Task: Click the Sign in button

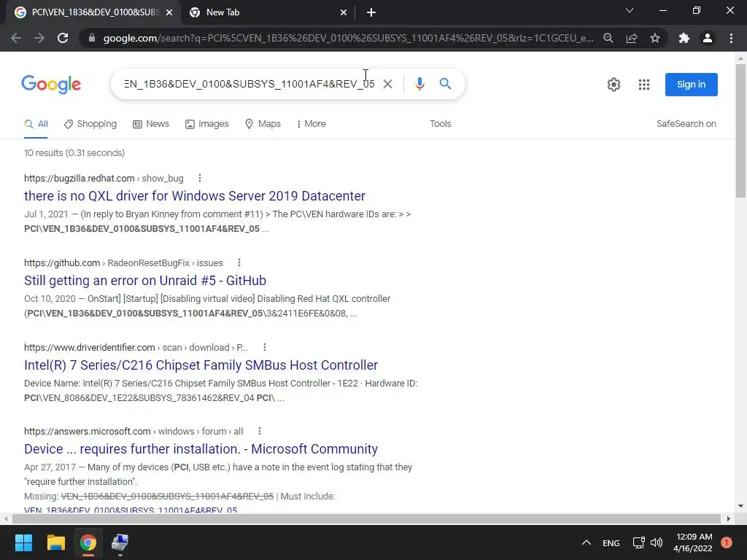Action: pos(692,85)
